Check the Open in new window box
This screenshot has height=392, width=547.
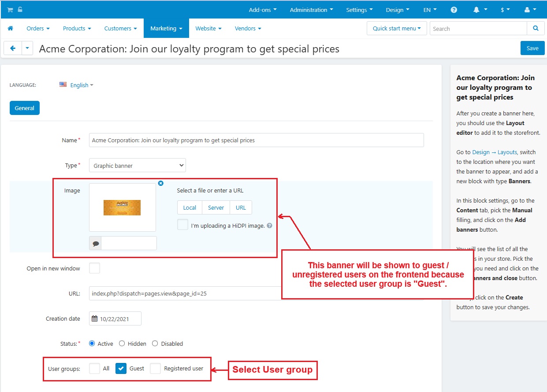pos(94,268)
